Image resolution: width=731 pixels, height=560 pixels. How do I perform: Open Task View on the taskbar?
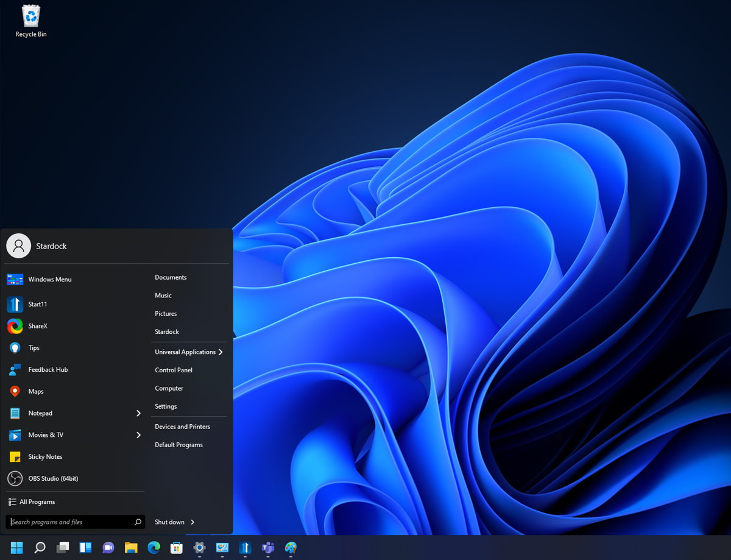pos(63,548)
